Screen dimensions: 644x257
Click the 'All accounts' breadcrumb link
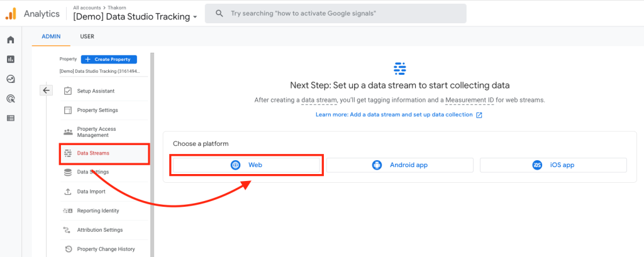86,8
